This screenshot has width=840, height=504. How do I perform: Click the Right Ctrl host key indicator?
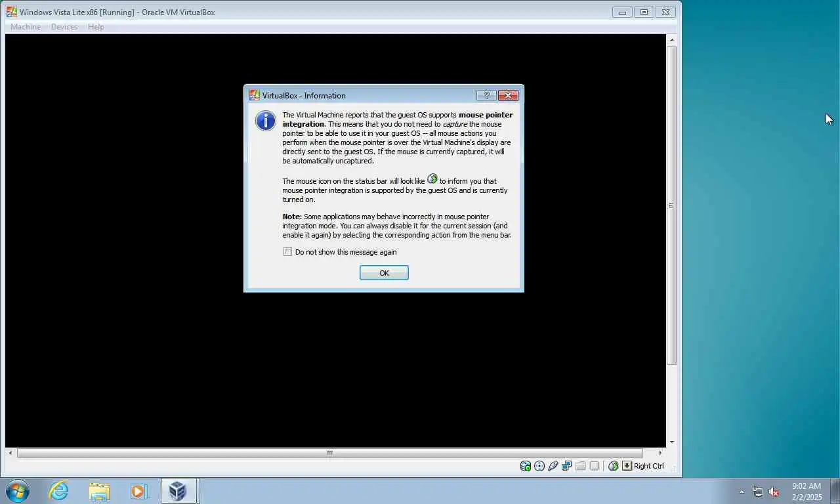(643, 466)
